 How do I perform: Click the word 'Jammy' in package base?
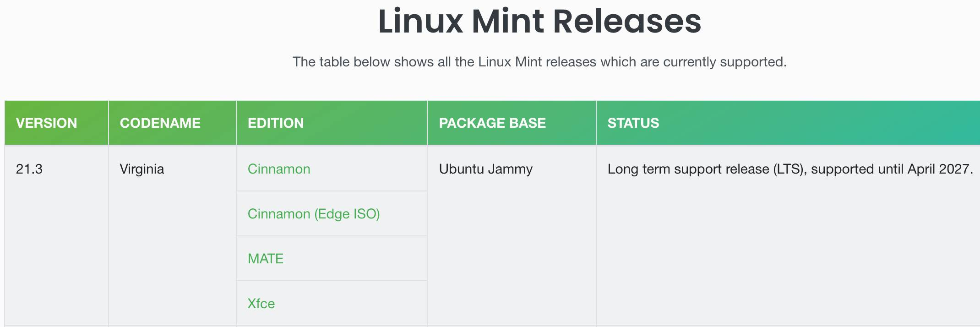coord(510,169)
